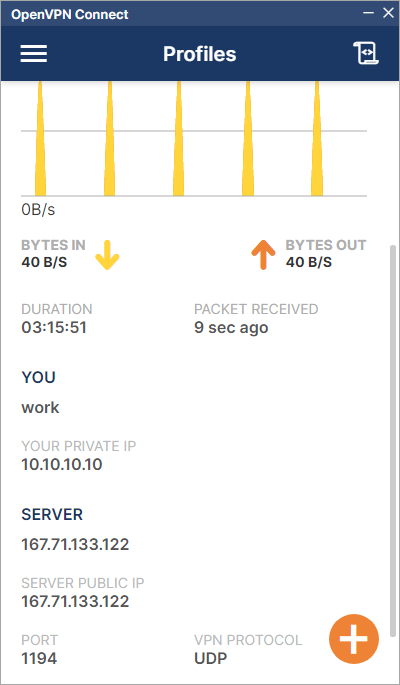
Task: Click the yellow Bytes In down arrow
Action: 107,255
